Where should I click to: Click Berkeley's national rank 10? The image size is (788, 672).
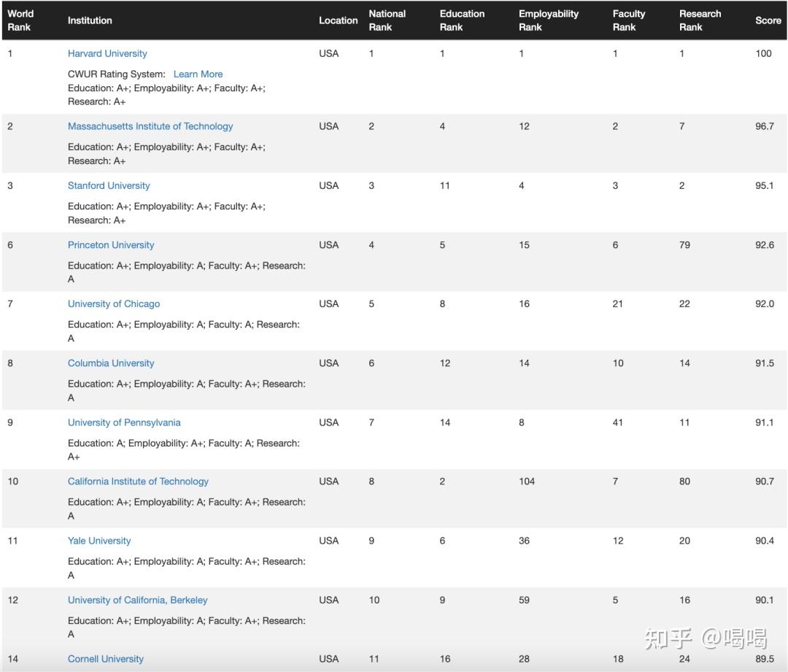coord(374,600)
